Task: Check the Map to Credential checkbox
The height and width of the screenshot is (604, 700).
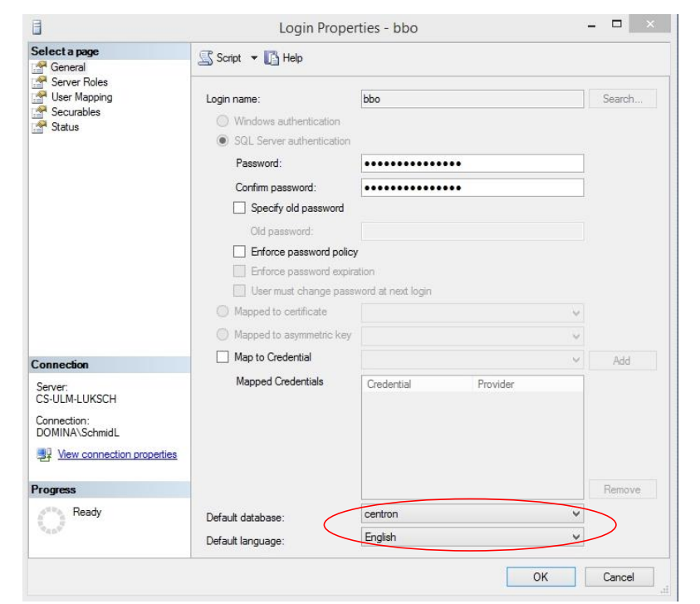Action: (x=222, y=357)
